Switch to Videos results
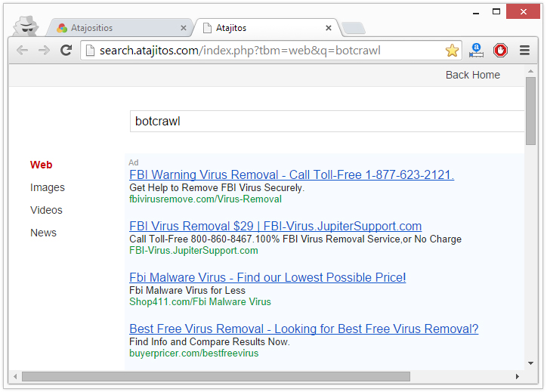The image size is (547, 392). coord(46,210)
